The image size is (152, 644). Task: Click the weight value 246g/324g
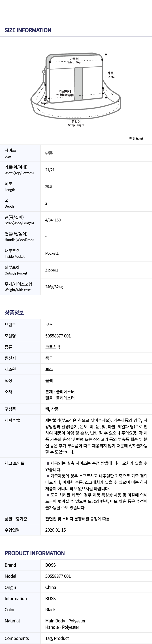pyautogui.click(x=54, y=287)
